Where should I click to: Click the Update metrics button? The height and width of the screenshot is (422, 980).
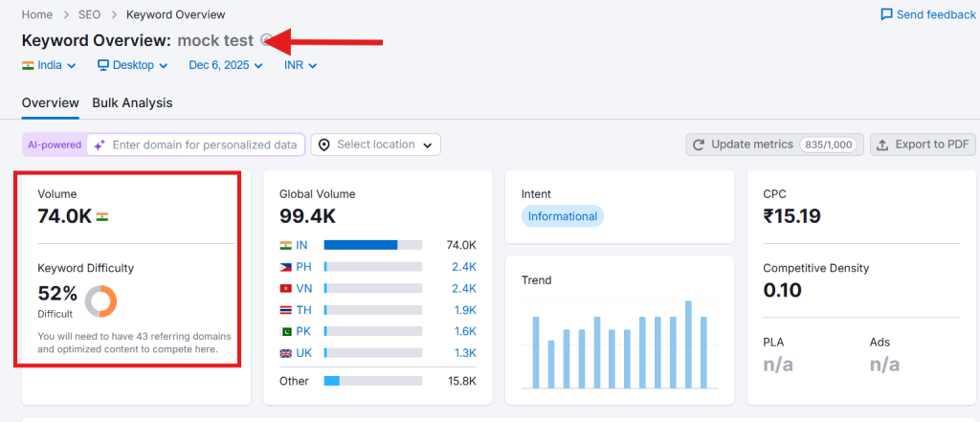(775, 145)
